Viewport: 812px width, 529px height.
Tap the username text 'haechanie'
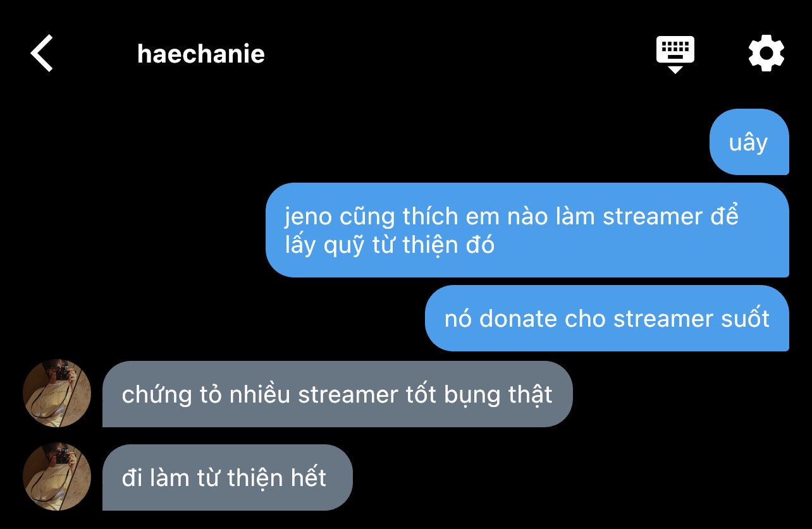point(200,54)
